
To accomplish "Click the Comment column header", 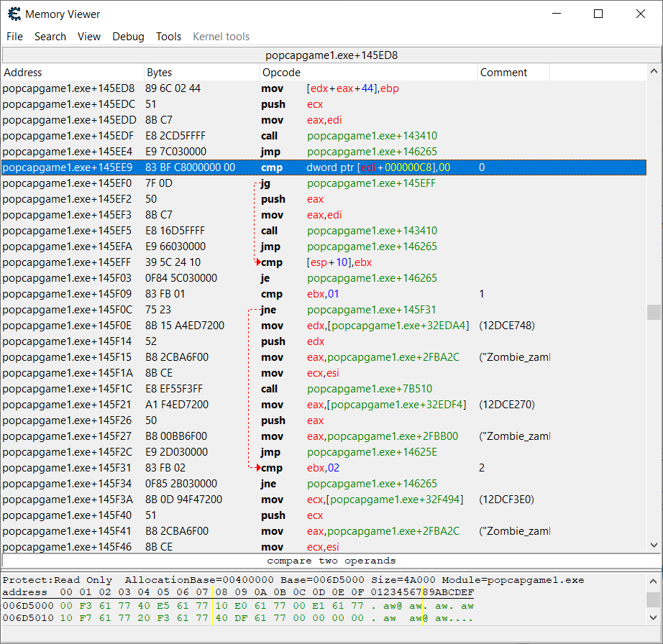I will [x=513, y=73].
